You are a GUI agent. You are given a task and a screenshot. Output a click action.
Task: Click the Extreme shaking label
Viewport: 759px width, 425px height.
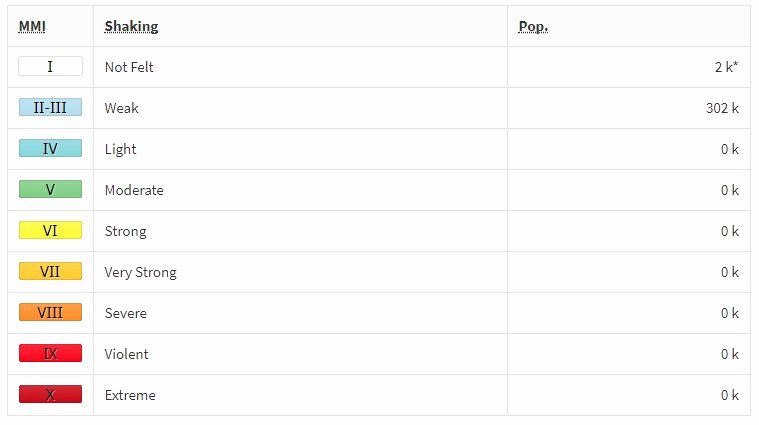coord(130,395)
